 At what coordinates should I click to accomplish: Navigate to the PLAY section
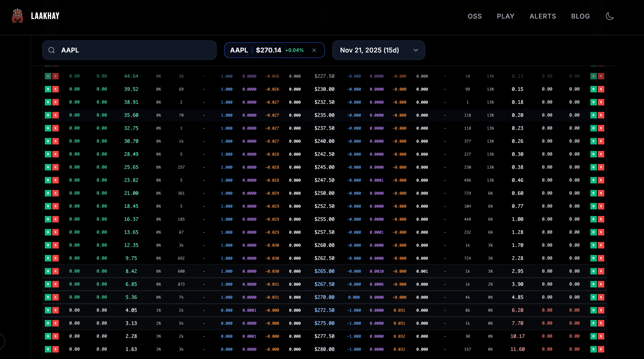505,16
